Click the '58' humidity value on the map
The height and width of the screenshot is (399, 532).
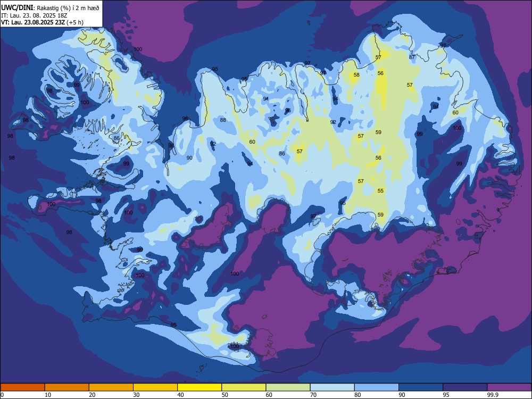tap(356, 74)
